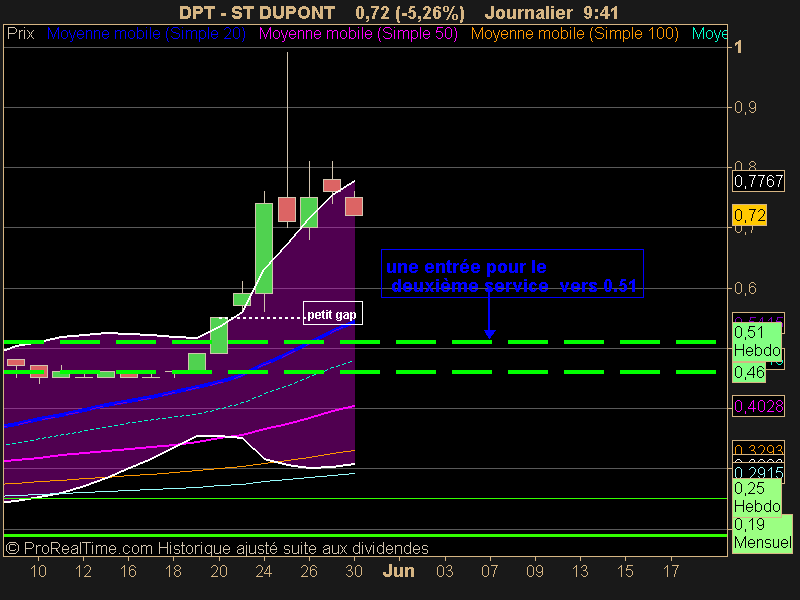Screen dimensions: 800x600
Task: Select the green dashed 0,51 horizontal line
Action: [x=360, y=342]
